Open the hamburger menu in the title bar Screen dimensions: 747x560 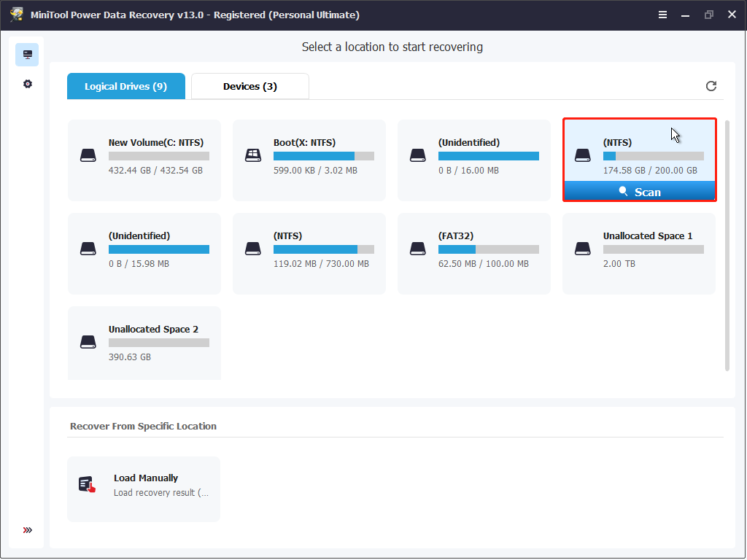coord(662,15)
